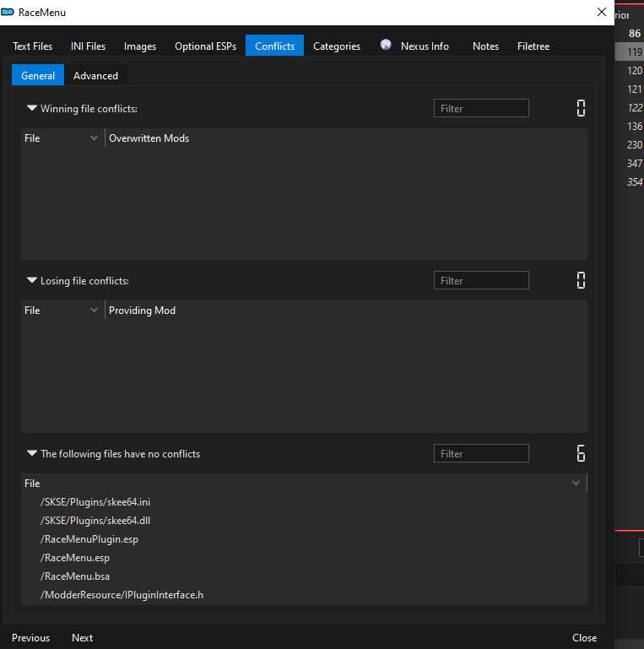Select priority 230 row in background window
This screenshot has width=644, height=649.
click(630, 145)
